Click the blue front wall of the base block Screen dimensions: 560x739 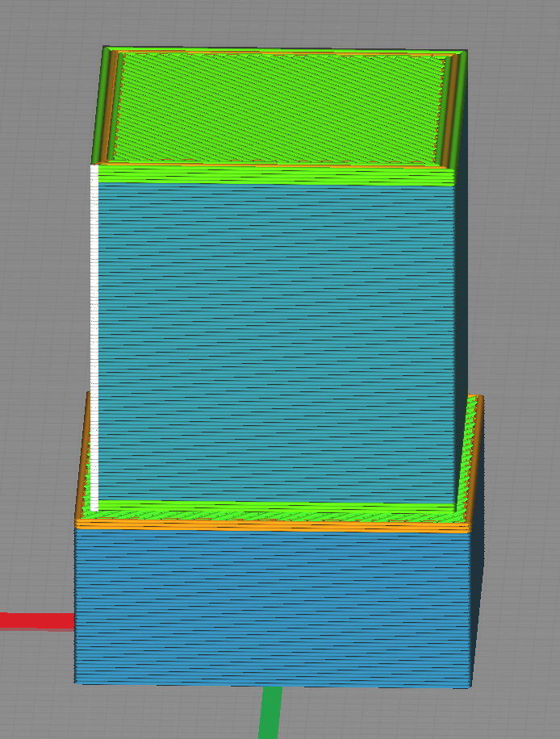273,607
